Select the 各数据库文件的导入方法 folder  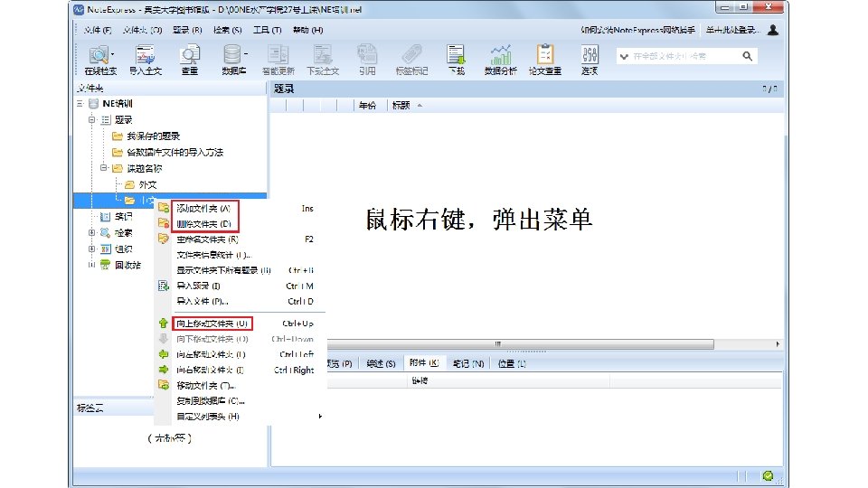[175, 152]
